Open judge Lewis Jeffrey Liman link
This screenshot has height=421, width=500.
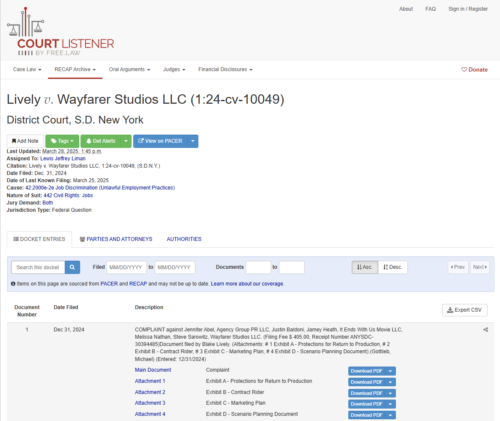click(63, 158)
